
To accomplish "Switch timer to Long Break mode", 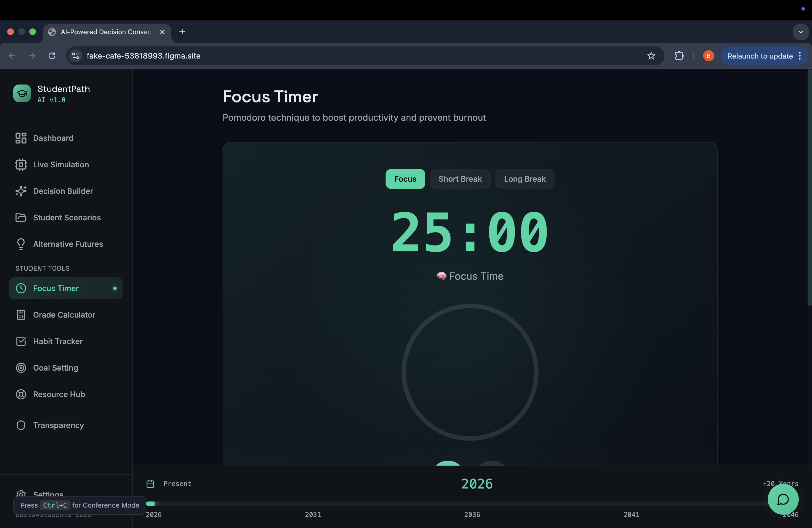I will (524, 179).
